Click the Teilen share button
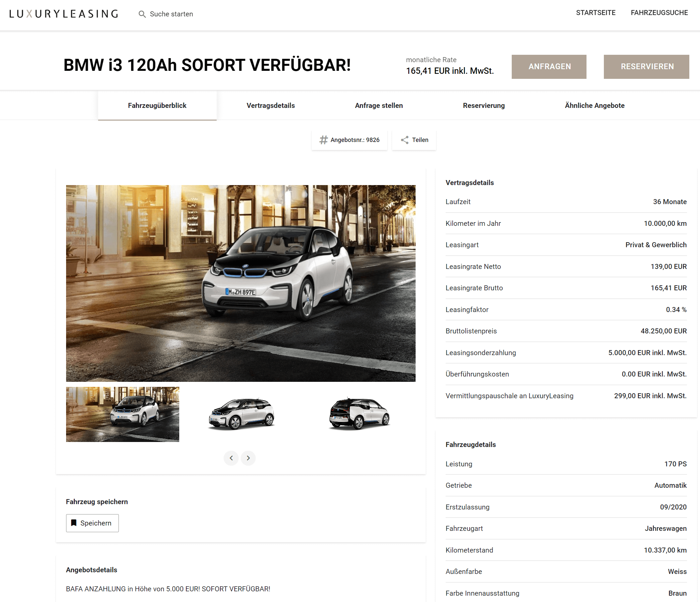The image size is (700, 602). [414, 140]
